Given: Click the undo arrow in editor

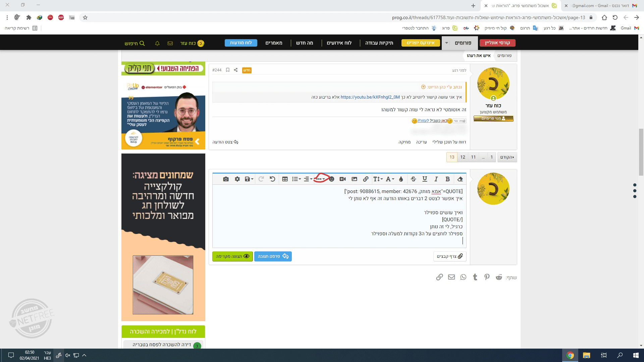Looking at the screenshot, I should coord(272,179).
